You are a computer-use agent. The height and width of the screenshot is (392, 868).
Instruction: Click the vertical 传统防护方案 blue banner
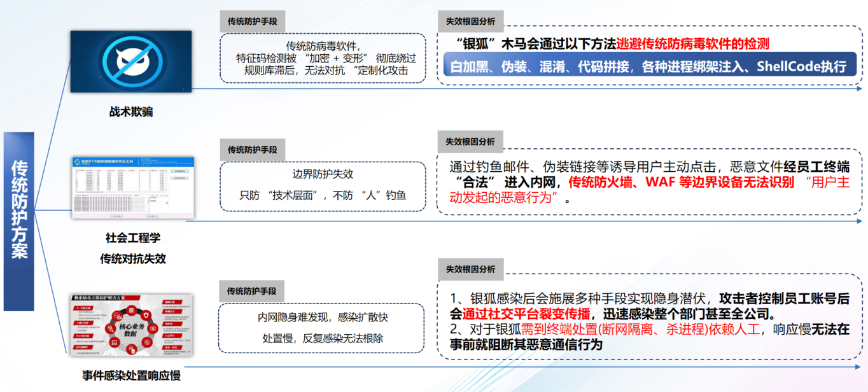click(19, 221)
